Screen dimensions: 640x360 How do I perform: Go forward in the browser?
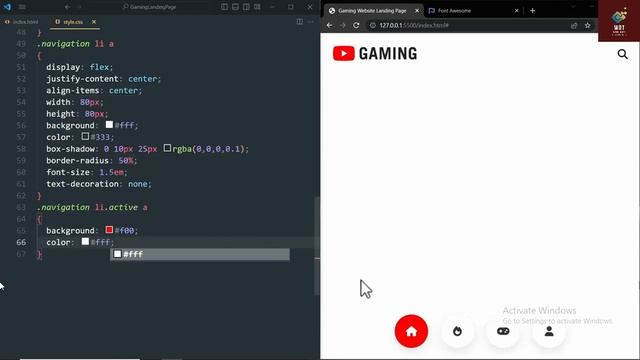point(343,25)
